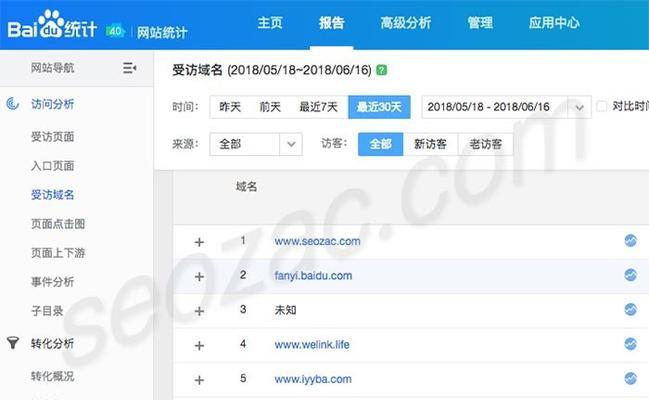This screenshot has height=400, width=649.
Task: Expand row 3 未知 plus sign
Action: [199, 311]
